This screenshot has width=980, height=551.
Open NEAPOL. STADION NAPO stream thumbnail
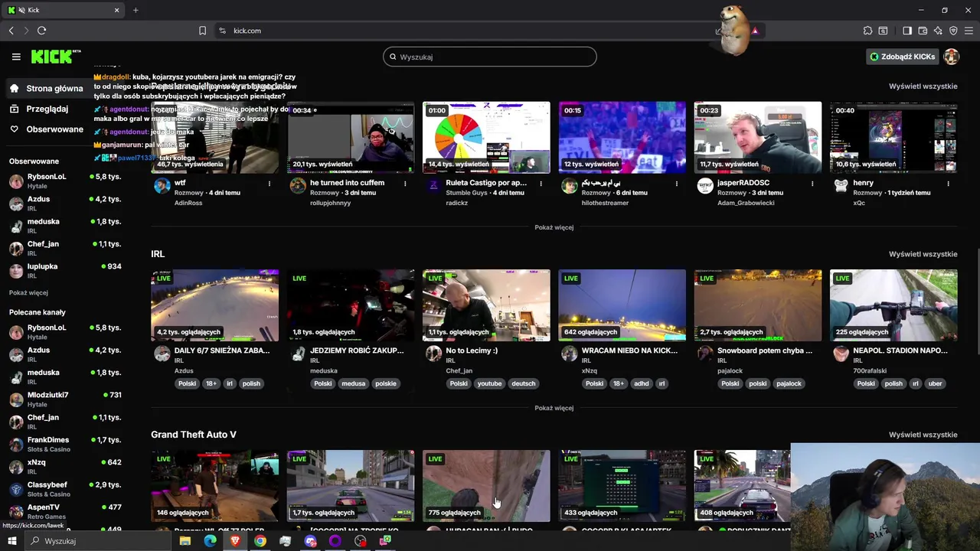tap(893, 305)
